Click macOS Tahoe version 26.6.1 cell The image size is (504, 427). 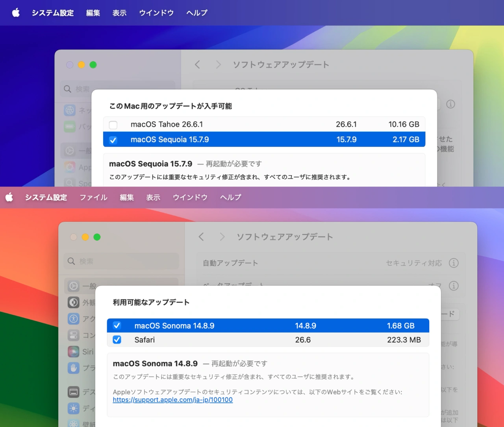tap(346, 124)
